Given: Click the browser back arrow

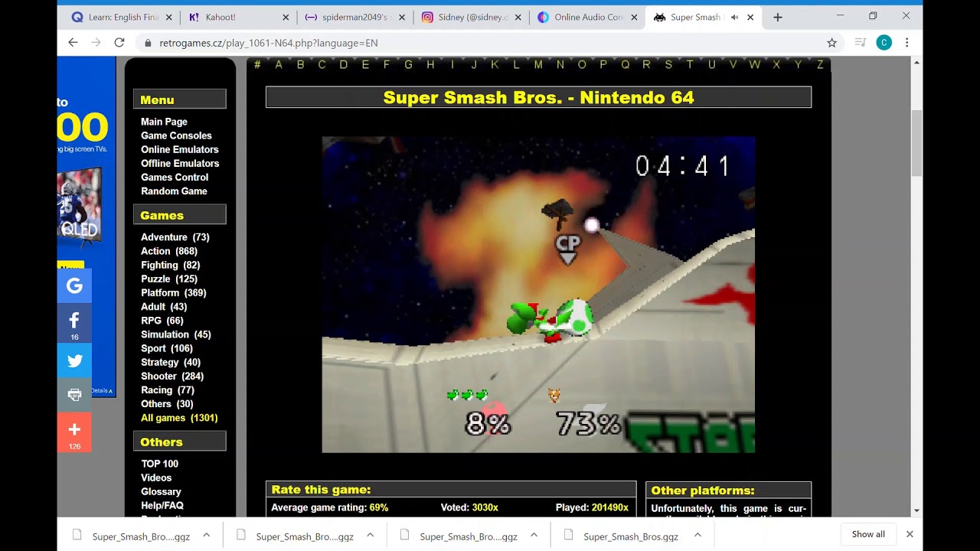Looking at the screenshot, I should (x=73, y=43).
